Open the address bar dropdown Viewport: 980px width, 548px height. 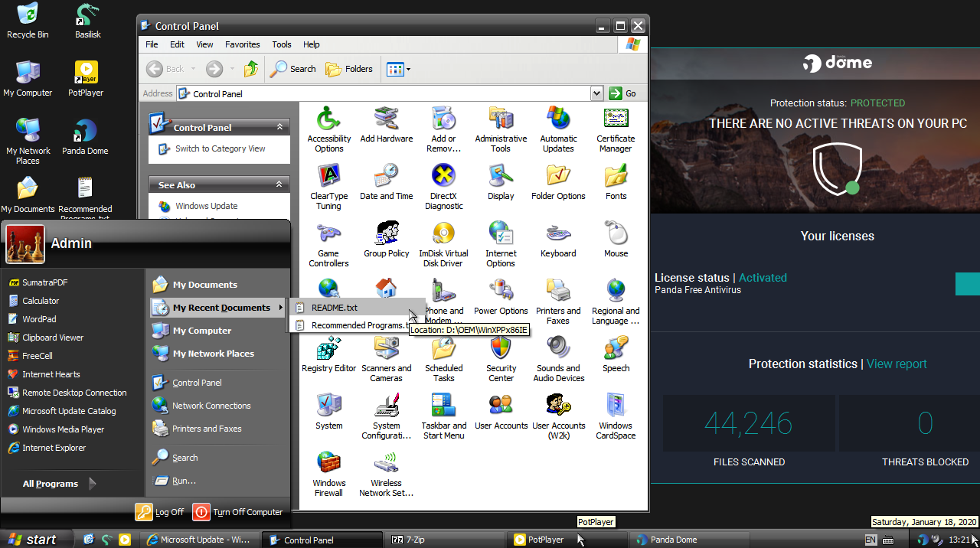coord(597,93)
